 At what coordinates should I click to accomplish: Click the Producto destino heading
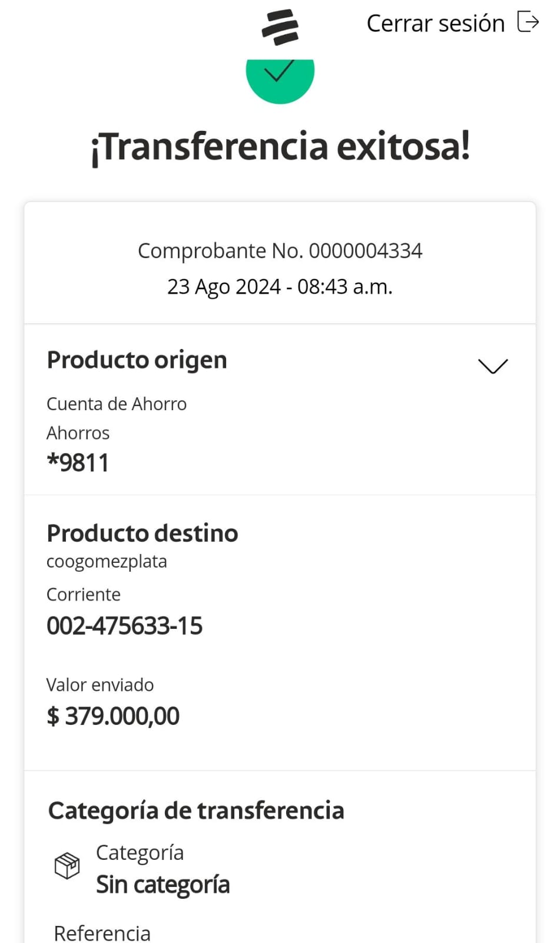[143, 533]
